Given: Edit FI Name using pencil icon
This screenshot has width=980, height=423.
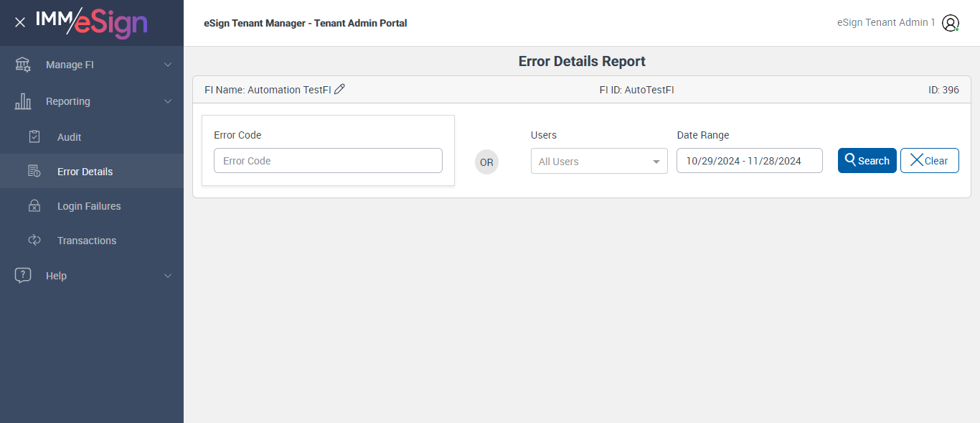Looking at the screenshot, I should coord(340,89).
